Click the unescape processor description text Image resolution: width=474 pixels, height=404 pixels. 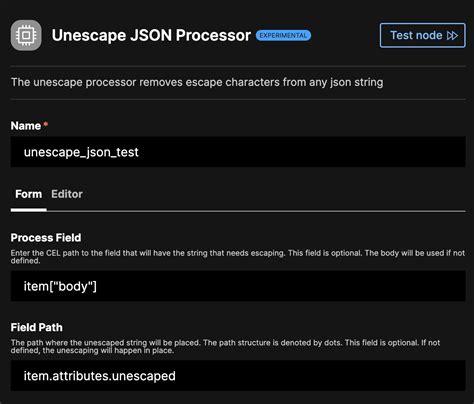pyautogui.click(x=197, y=82)
